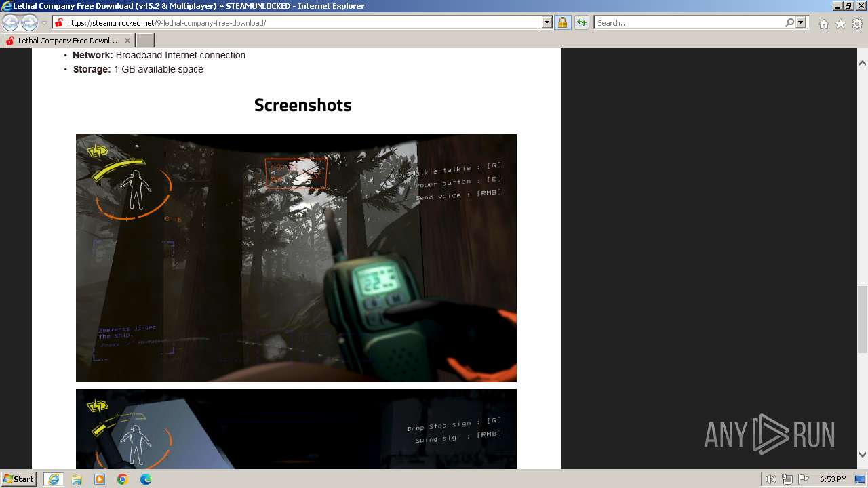Image resolution: width=868 pixels, height=488 pixels.
Task: Launch Google Chrome from taskbar
Action: point(123,479)
